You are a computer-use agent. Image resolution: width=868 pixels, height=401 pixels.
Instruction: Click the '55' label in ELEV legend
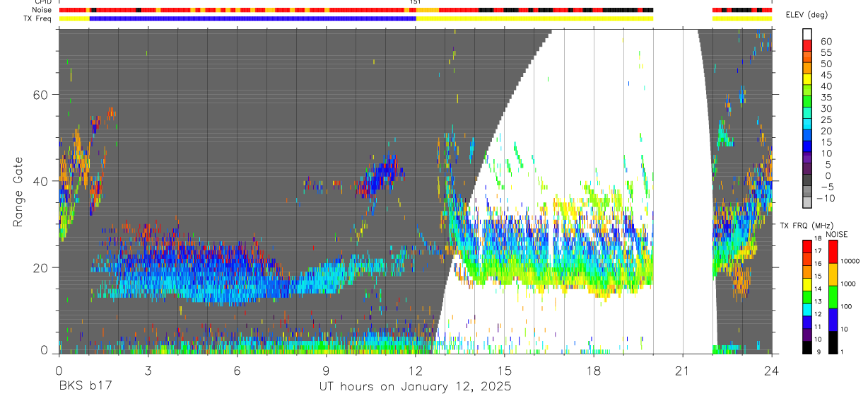[826, 52]
